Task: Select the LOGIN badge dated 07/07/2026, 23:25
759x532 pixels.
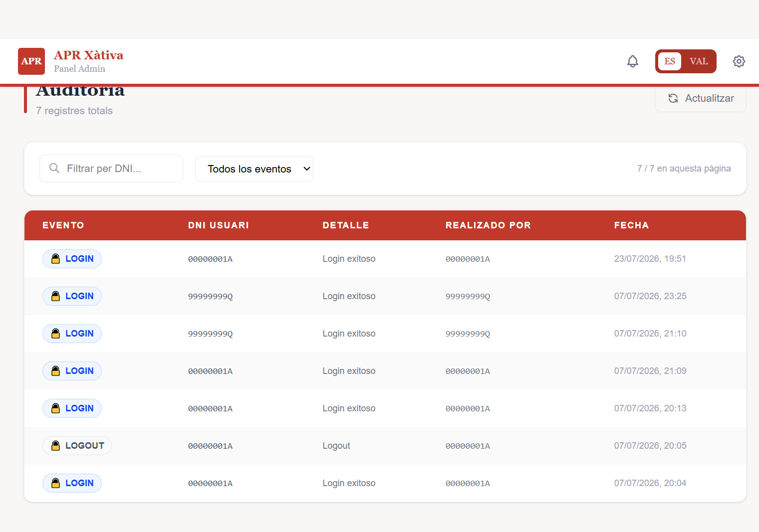Action: coord(72,296)
